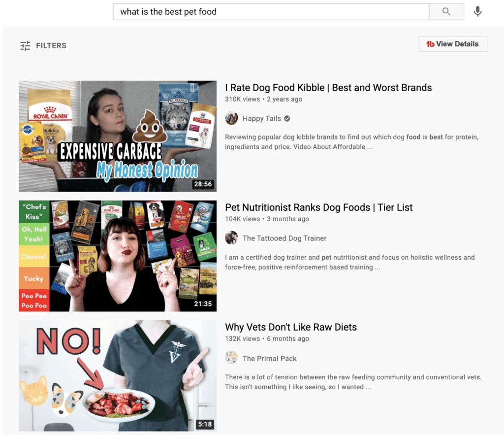
Task: Click the 28:56 duration badge
Action: tap(204, 184)
